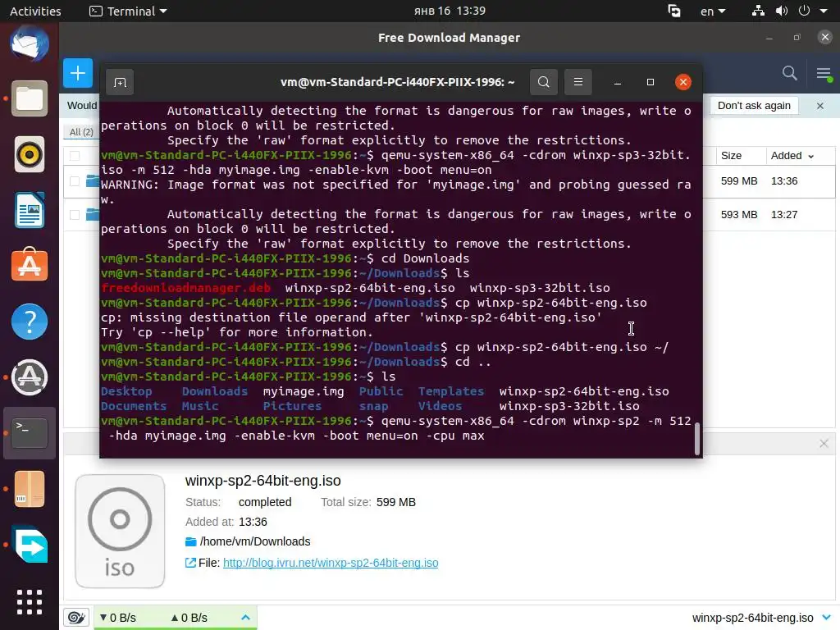Search downloads in Free Download Manager
Screen dimensions: 840x630
pyautogui.click(x=790, y=73)
